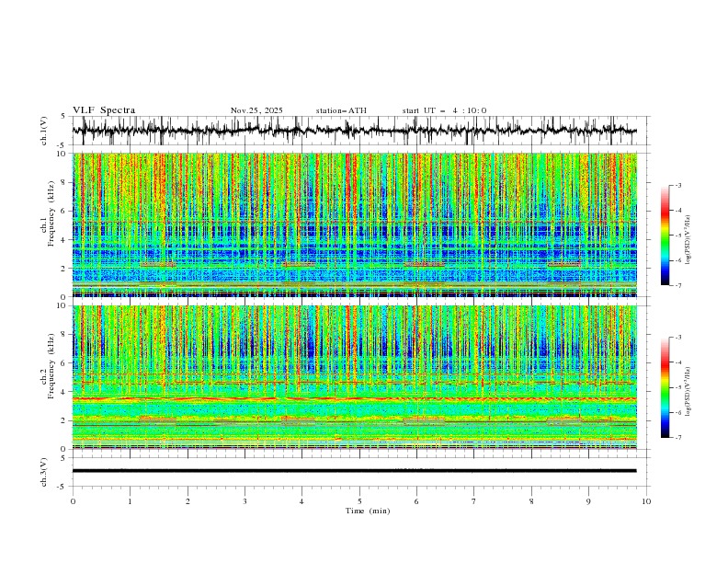Click the 'ch.3(V)' waveform axis label

44,472
